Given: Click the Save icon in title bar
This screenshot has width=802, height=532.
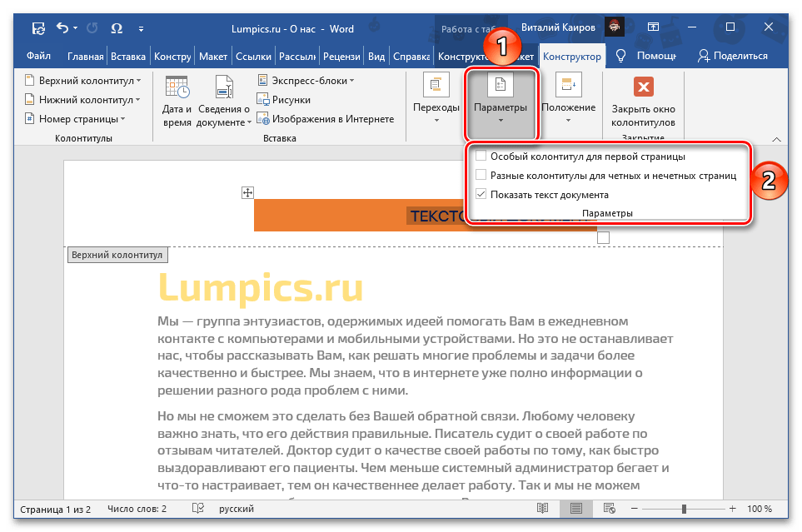Looking at the screenshot, I should click(x=38, y=28).
